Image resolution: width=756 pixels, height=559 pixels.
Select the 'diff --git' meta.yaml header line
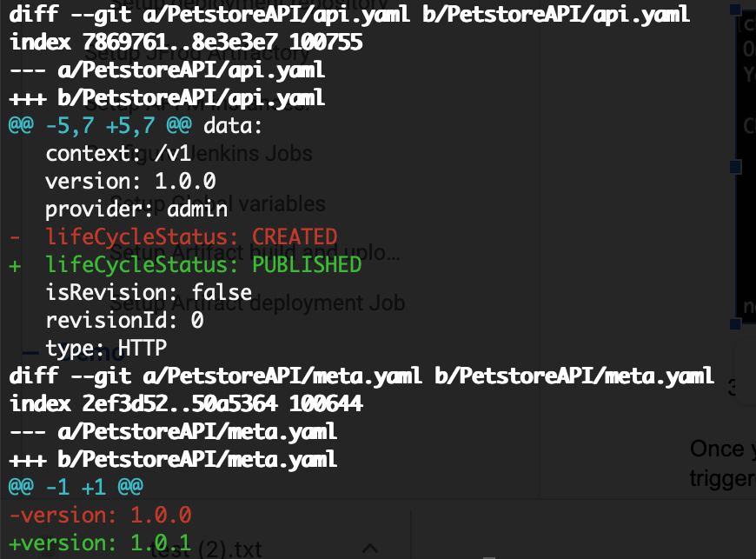(361, 376)
